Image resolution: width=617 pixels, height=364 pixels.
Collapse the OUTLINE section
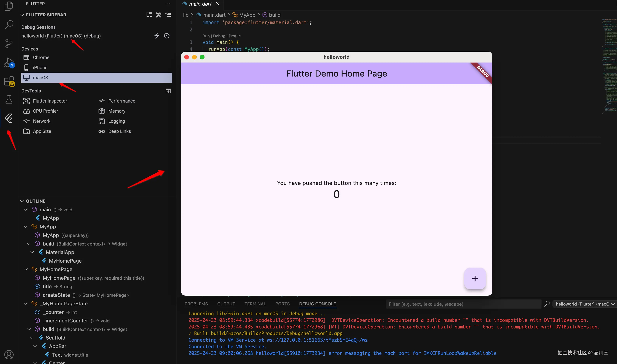pos(22,201)
